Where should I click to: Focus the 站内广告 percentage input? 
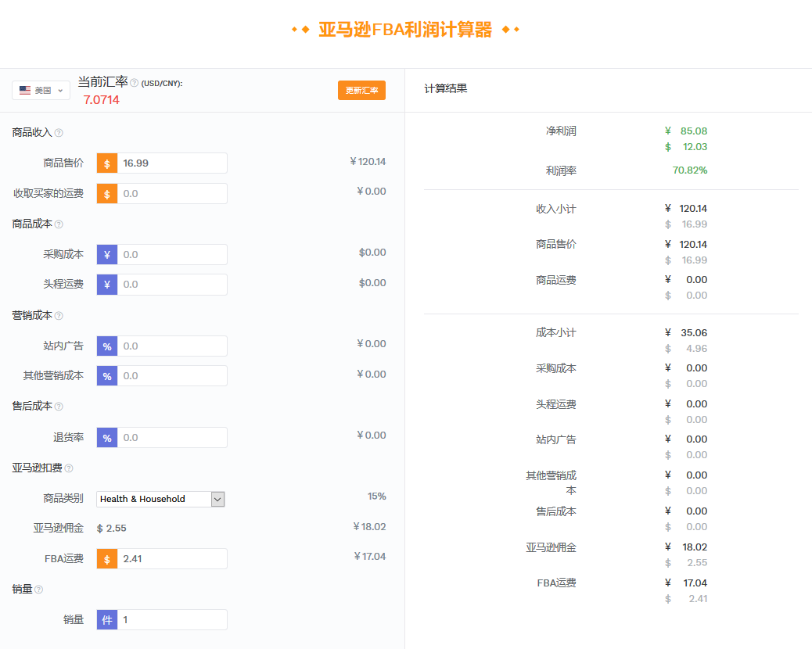point(172,346)
